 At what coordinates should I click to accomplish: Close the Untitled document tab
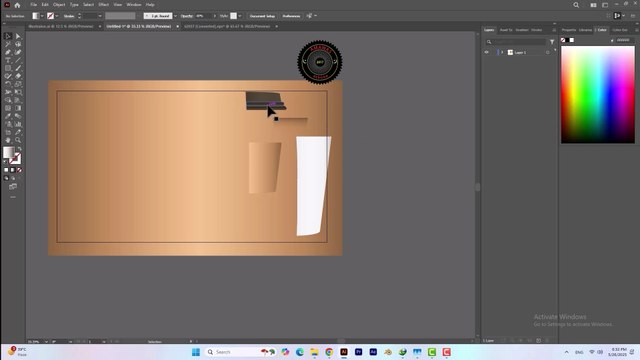[178, 27]
